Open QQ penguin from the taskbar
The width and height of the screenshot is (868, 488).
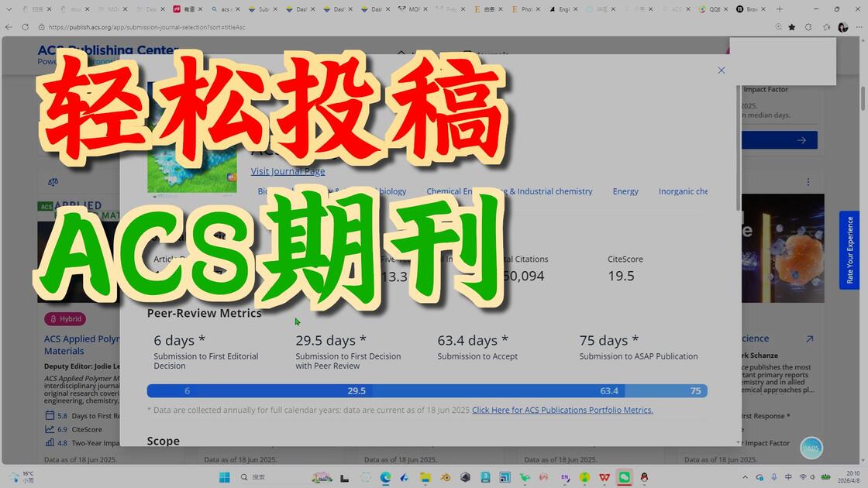[x=644, y=477]
